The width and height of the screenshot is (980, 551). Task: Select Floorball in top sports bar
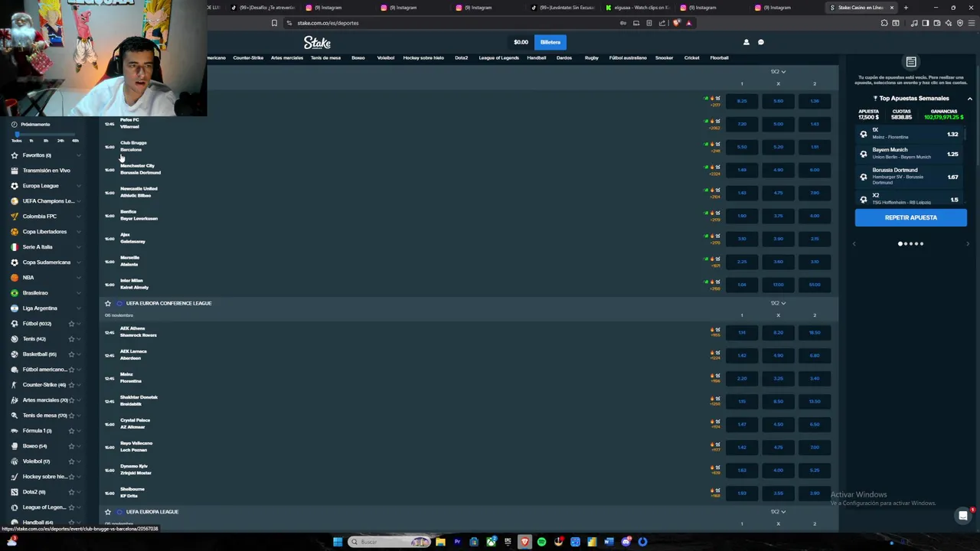(719, 57)
